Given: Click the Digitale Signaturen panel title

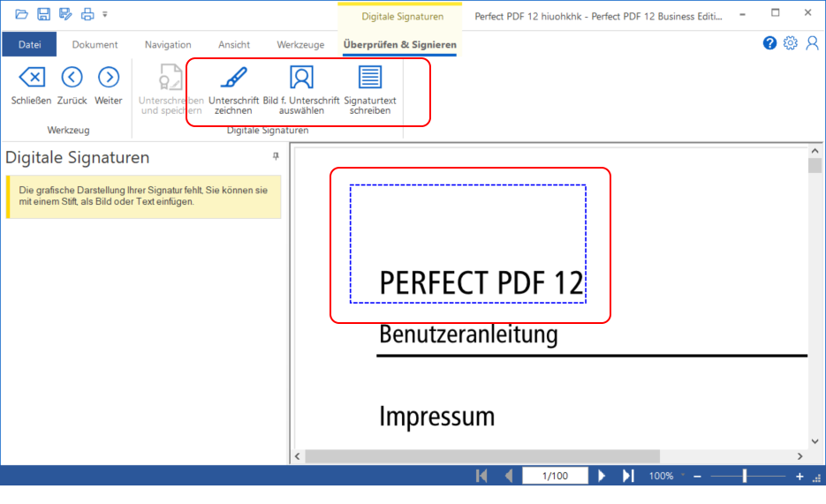Looking at the screenshot, I should point(78,157).
